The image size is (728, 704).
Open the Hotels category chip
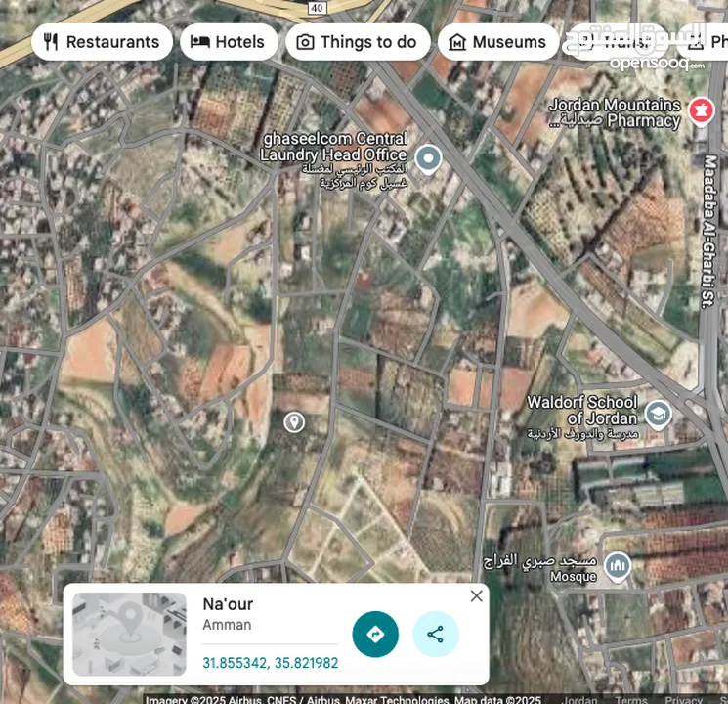229,42
